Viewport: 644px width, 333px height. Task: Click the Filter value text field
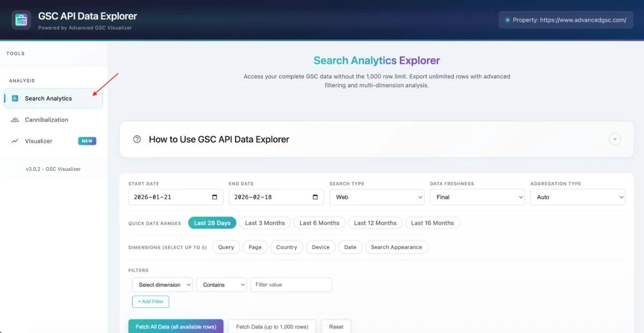coord(291,285)
